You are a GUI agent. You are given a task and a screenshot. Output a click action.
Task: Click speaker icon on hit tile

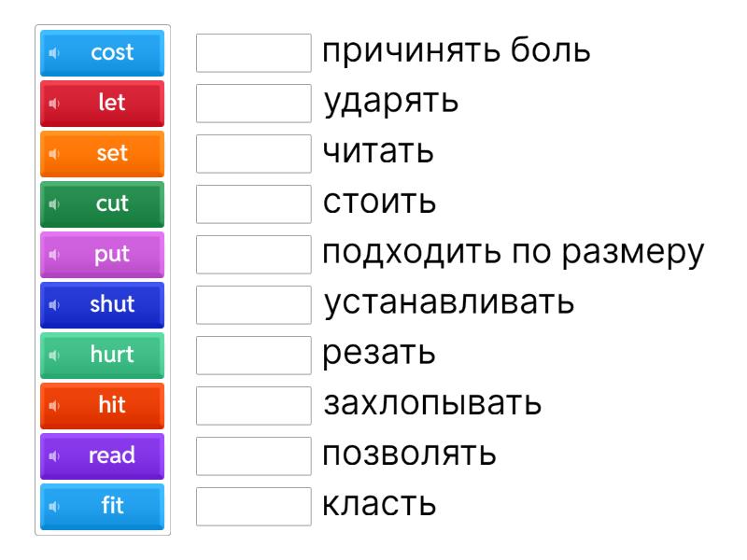[54, 406]
